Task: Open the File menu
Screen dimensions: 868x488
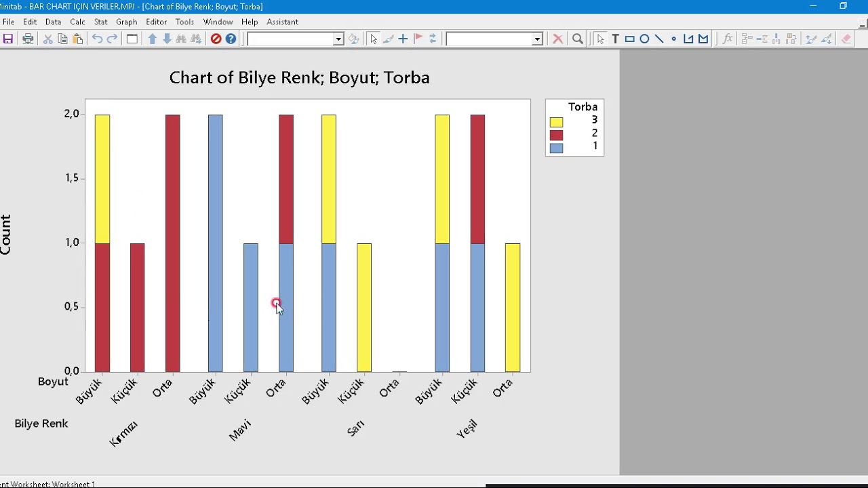Action: click(x=9, y=22)
